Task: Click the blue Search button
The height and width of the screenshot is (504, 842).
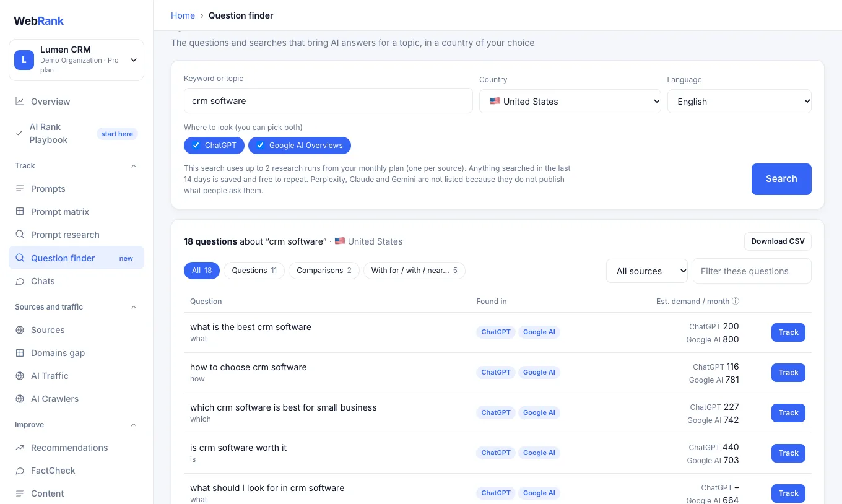Action: click(781, 179)
